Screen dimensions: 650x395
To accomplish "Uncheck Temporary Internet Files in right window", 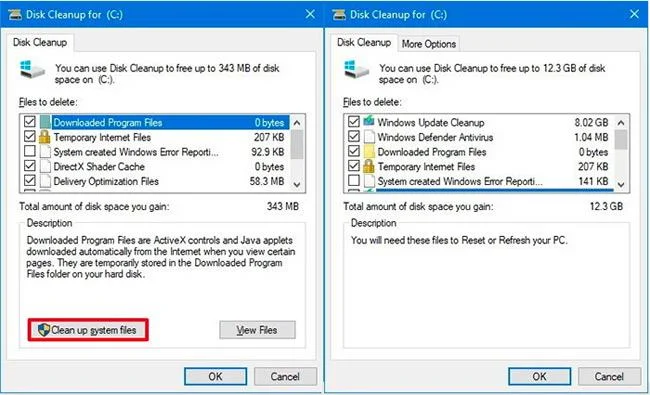I will coord(354,166).
